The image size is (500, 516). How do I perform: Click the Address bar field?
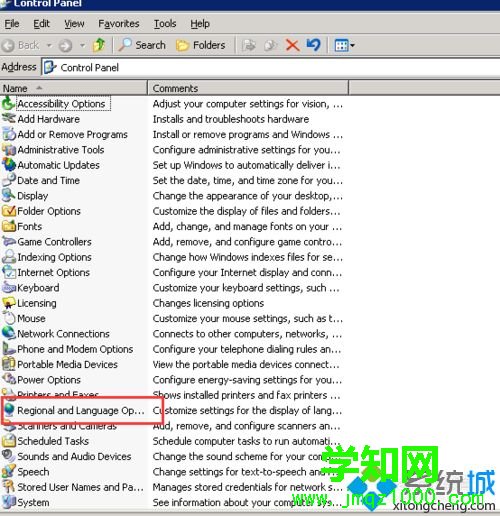point(271,67)
